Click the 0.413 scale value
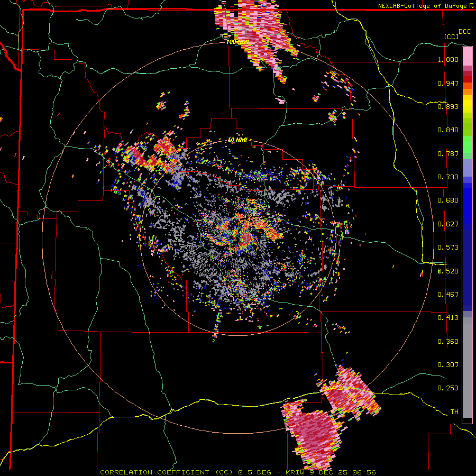 tap(448, 318)
